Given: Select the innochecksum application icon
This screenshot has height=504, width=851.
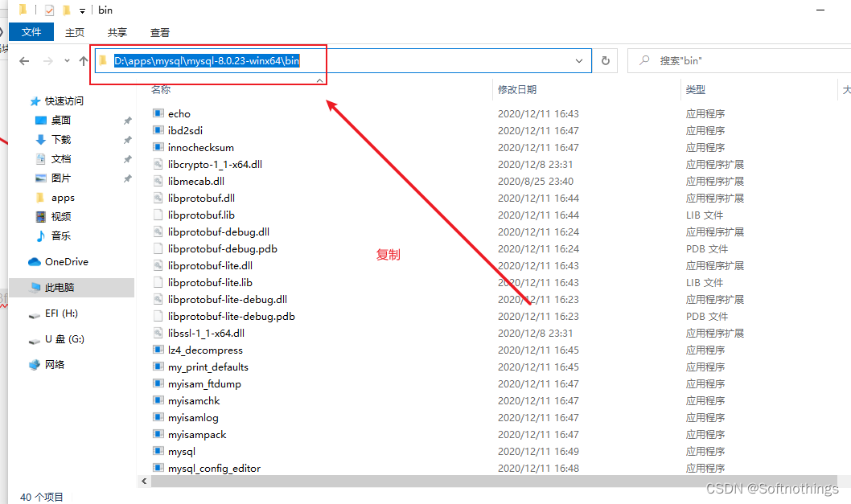Looking at the screenshot, I should coord(158,147).
